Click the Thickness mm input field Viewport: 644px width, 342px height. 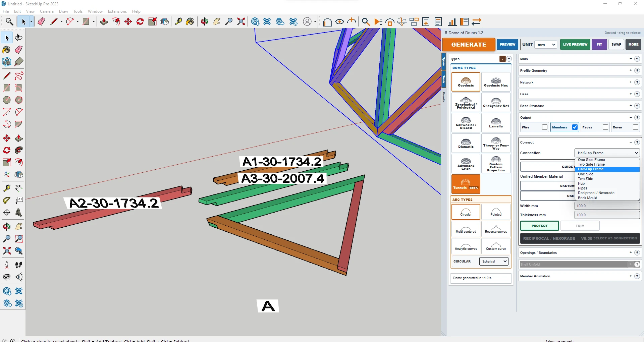coord(607,215)
